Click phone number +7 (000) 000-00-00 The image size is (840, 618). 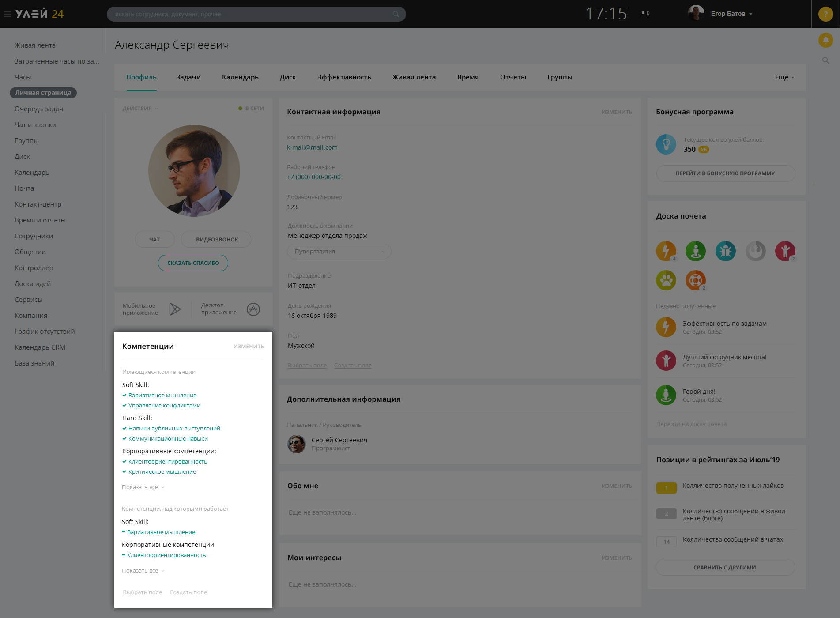click(x=314, y=177)
